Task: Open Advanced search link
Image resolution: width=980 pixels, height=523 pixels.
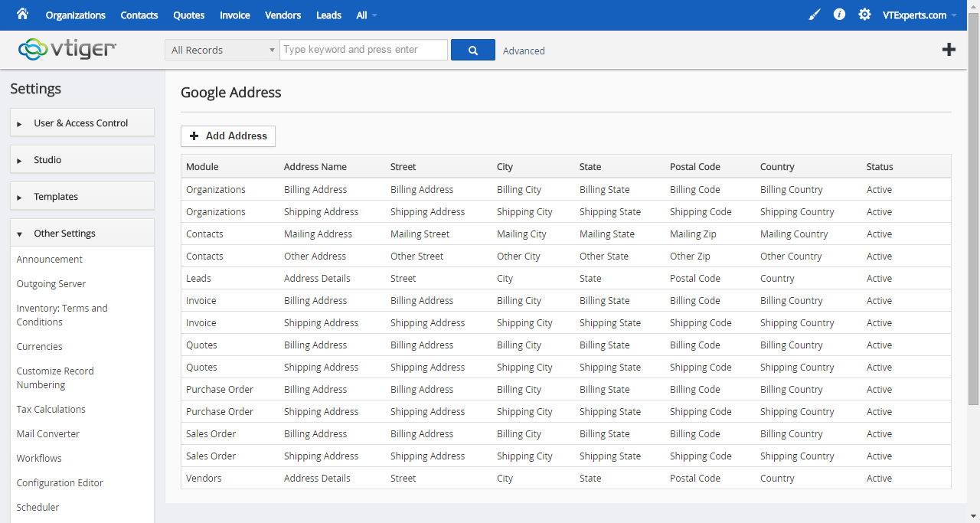Action: click(524, 51)
